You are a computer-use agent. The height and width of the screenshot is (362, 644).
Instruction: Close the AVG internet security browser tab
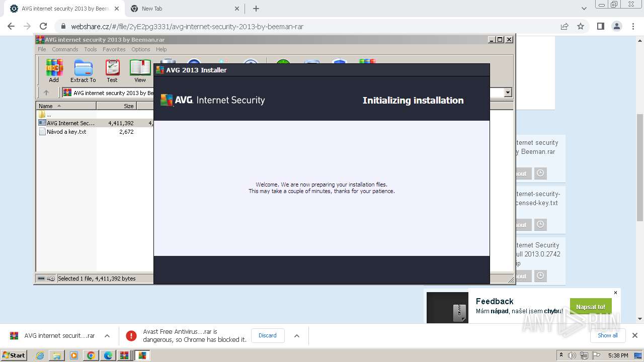116,9
